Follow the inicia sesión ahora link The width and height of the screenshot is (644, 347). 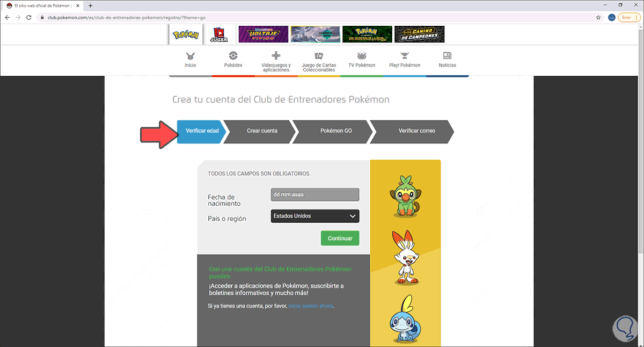[x=311, y=306]
